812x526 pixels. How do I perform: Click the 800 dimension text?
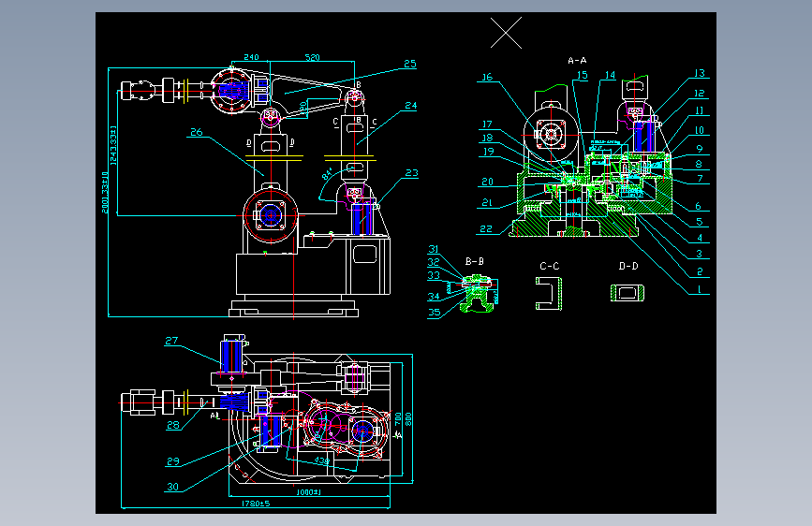408,418
